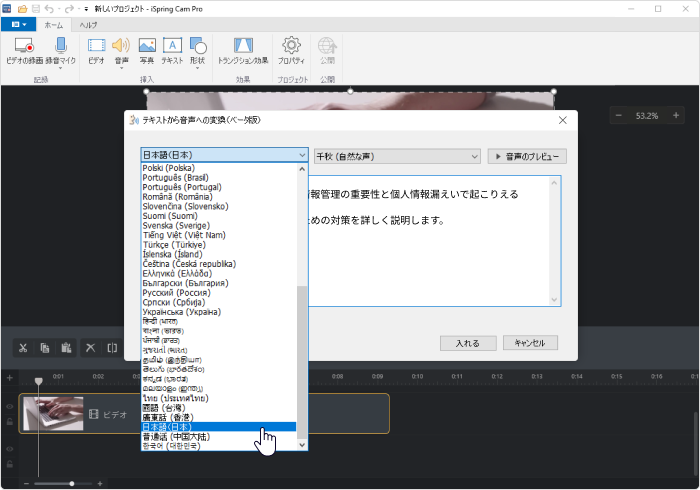Choose Tiếng Việt (Việt Nam) language
Image resolution: width=700 pixels, height=490 pixels.
coord(219,235)
